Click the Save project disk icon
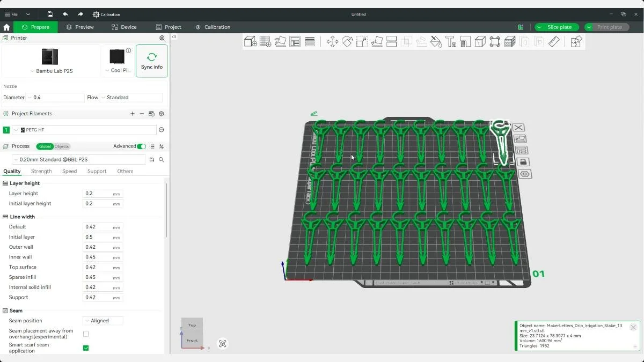644x362 pixels. coord(50,14)
